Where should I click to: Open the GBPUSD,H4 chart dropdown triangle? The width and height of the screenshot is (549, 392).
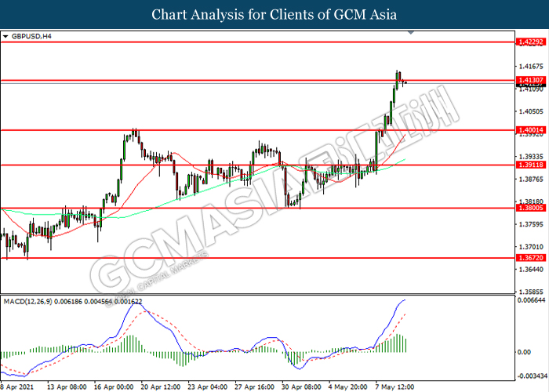(5, 36)
